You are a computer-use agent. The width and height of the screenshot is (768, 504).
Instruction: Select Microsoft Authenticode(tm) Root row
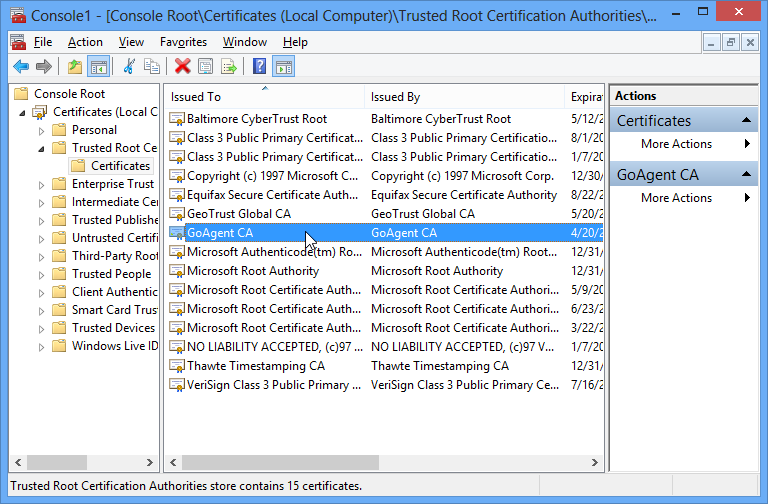coord(384,252)
